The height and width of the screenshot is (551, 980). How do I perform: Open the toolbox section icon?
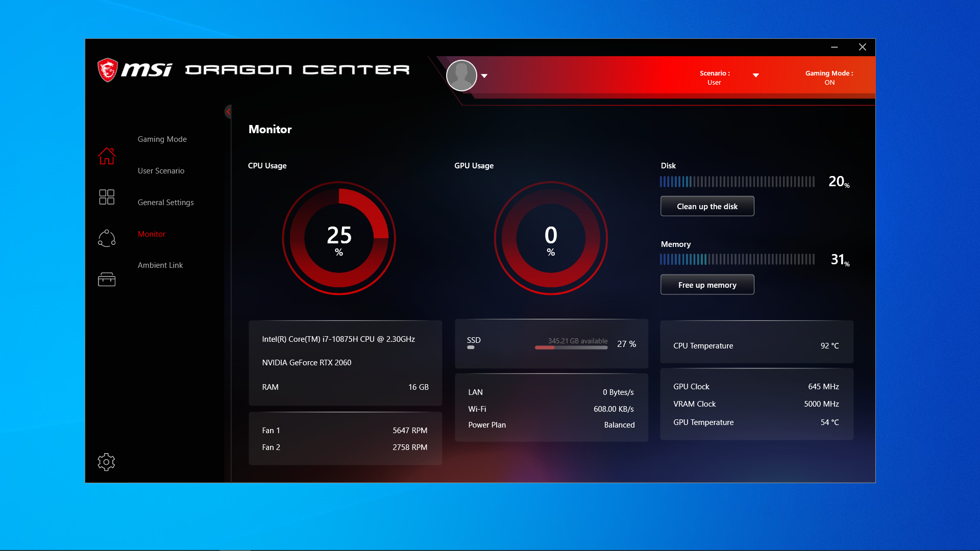click(107, 279)
